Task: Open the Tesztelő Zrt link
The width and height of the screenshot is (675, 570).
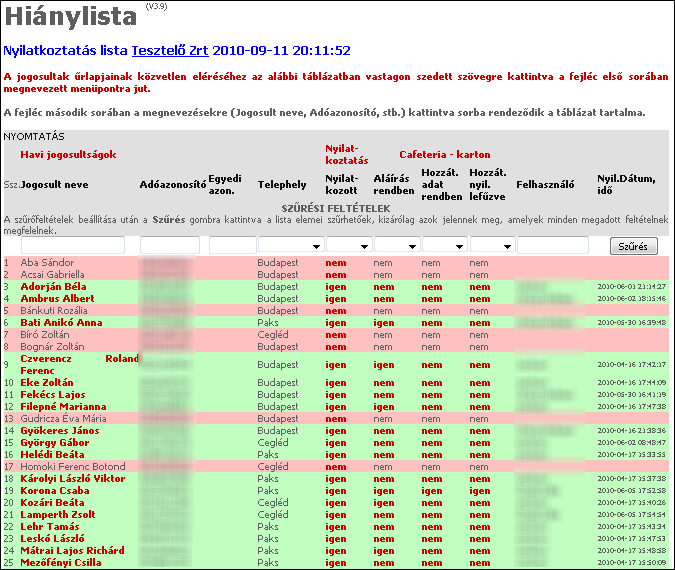Action: pyautogui.click(x=170, y=51)
